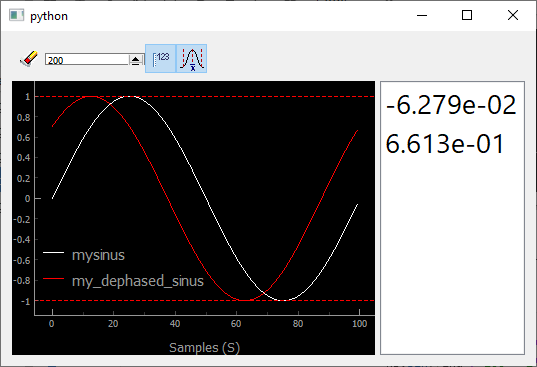Viewport: 537px width, 367px height.
Task: Minimize the python window
Action: tap(422, 15)
